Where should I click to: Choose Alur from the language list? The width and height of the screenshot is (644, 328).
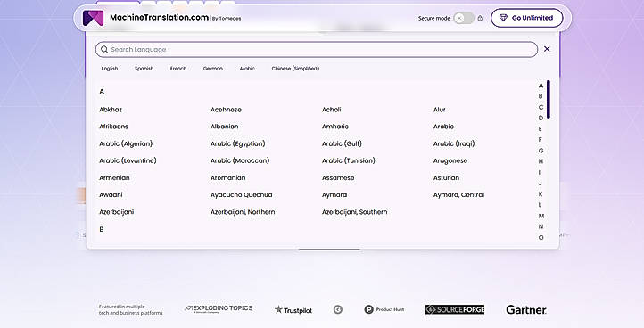point(440,110)
